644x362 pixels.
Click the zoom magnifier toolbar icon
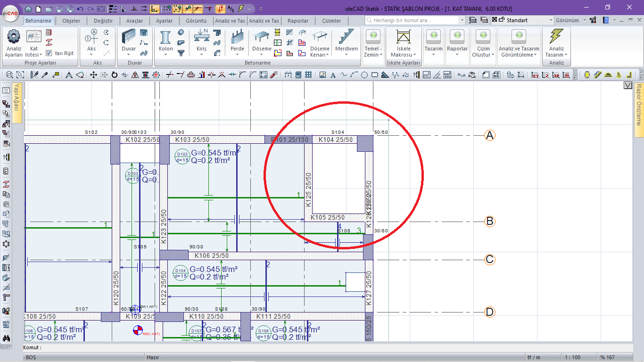click(x=9, y=74)
